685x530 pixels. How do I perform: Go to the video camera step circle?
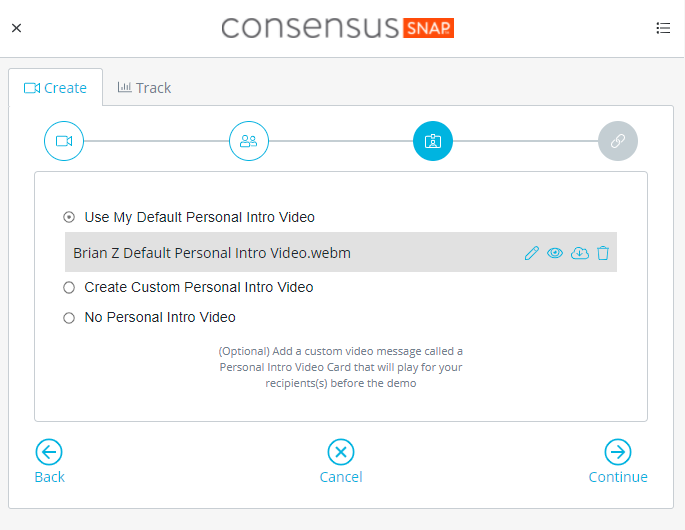tap(64, 141)
